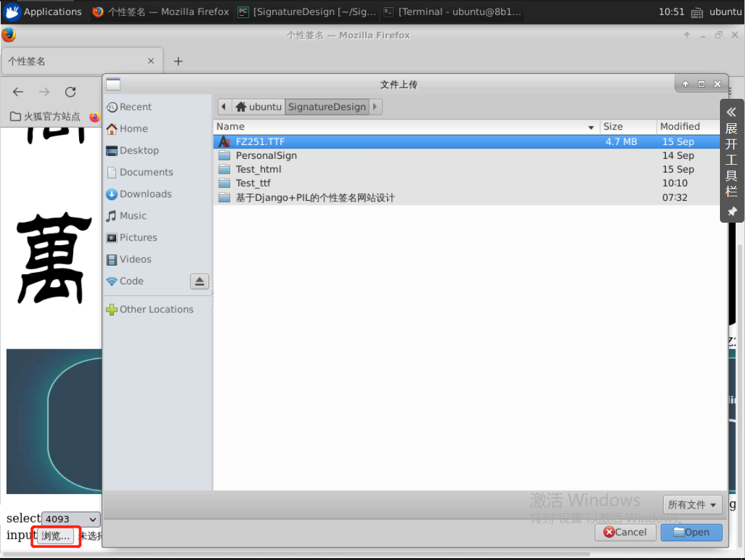
Task: Eject the Code volume
Action: coord(200,281)
